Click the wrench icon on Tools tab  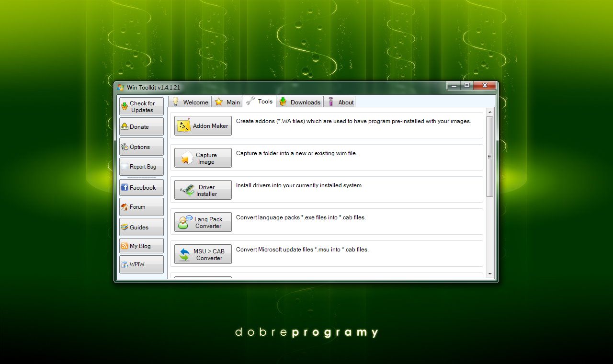[250, 101]
